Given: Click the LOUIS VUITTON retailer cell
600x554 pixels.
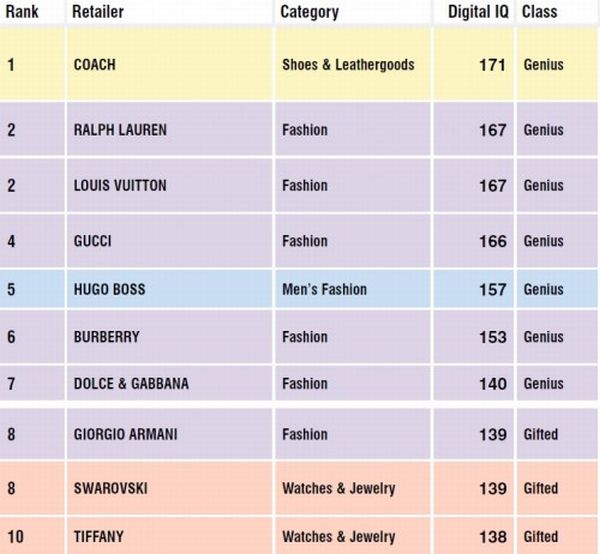Looking at the screenshot, I should coord(170,185).
